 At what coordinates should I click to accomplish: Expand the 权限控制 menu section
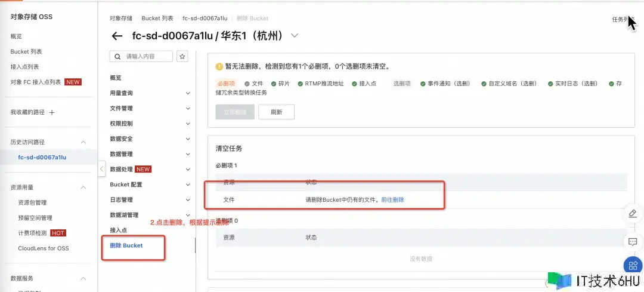188,124
